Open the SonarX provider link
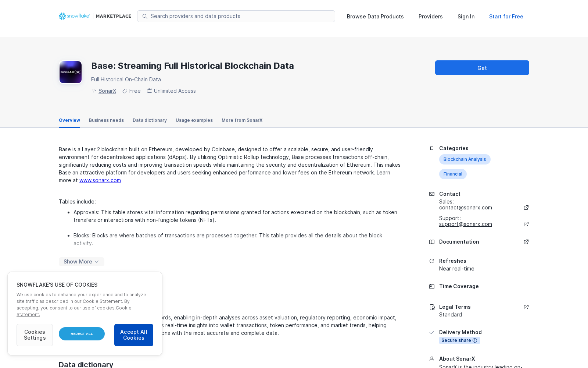Image resolution: width=588 pixels, height=368 pixels. (107, 91)
